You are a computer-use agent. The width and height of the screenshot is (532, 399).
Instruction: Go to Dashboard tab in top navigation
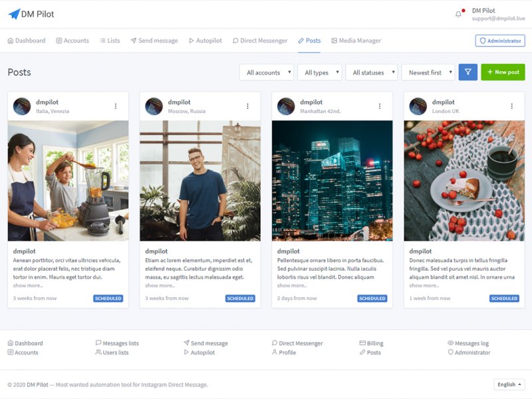pos(27,41)
